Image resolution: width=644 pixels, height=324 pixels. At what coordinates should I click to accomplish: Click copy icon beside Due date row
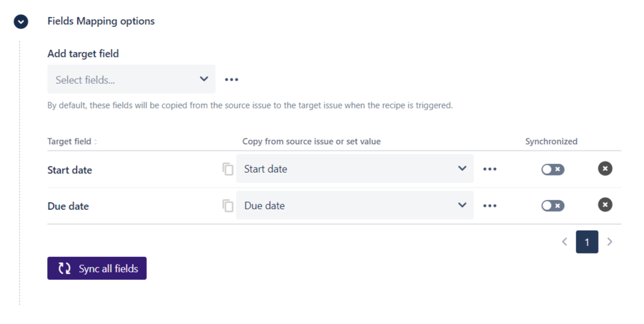tap(228, 206)
